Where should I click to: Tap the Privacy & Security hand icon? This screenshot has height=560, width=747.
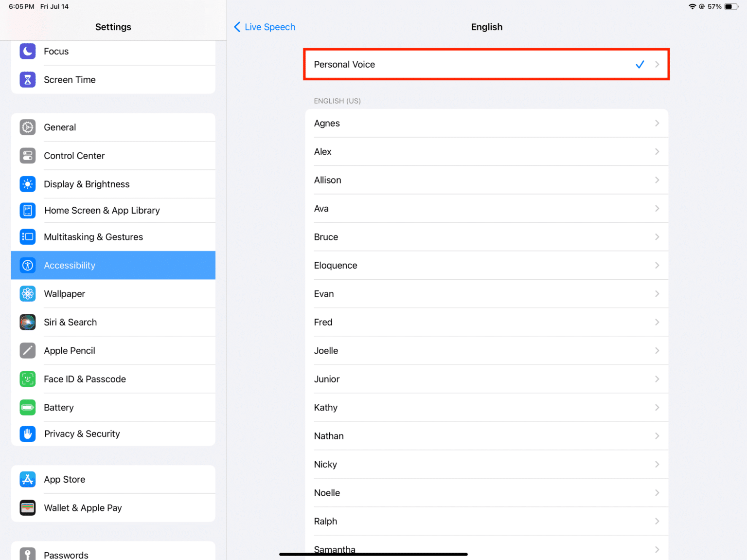(x=28, y=434)
